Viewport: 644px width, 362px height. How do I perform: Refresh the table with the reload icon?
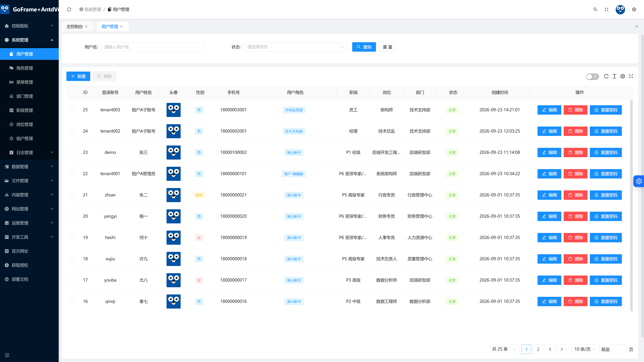(606, 76)
